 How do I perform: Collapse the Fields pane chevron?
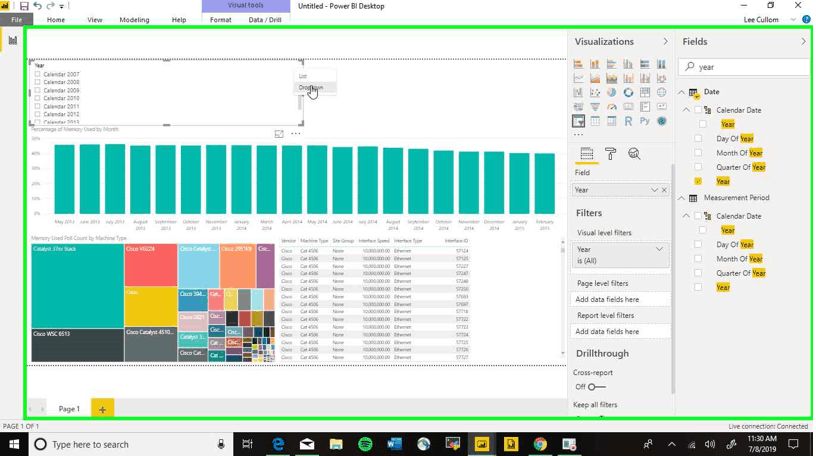tap(804, 41)
